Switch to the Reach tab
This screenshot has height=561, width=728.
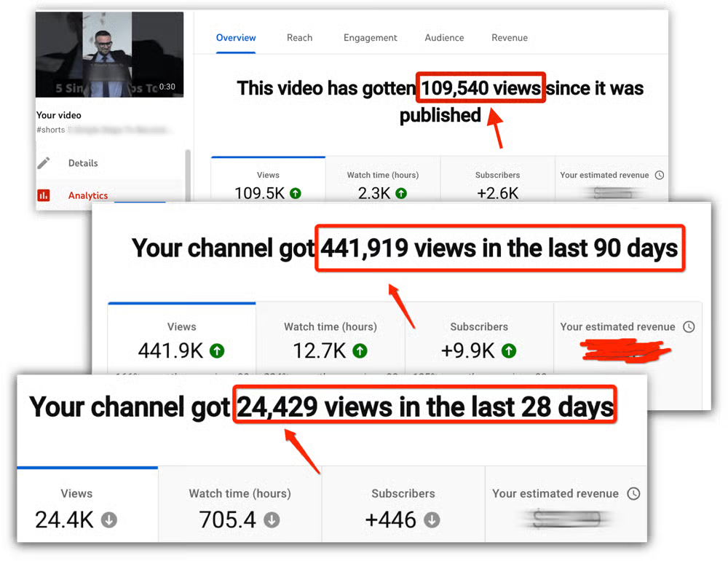click(x=299, y=38)
